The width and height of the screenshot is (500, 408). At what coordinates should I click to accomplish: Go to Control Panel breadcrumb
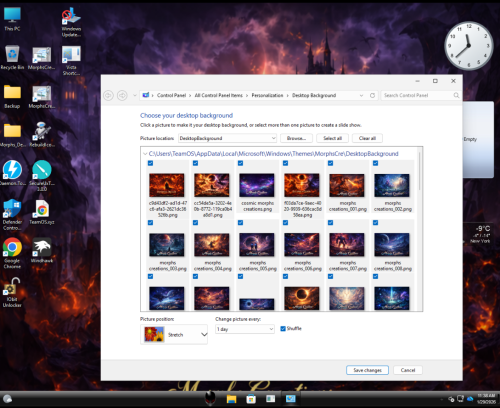point(171,96)
